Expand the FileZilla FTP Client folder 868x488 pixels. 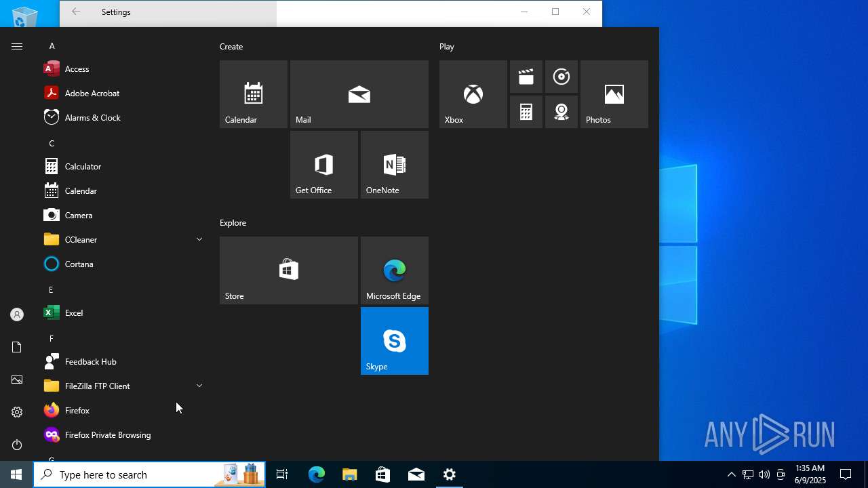(x=122, y=386)
